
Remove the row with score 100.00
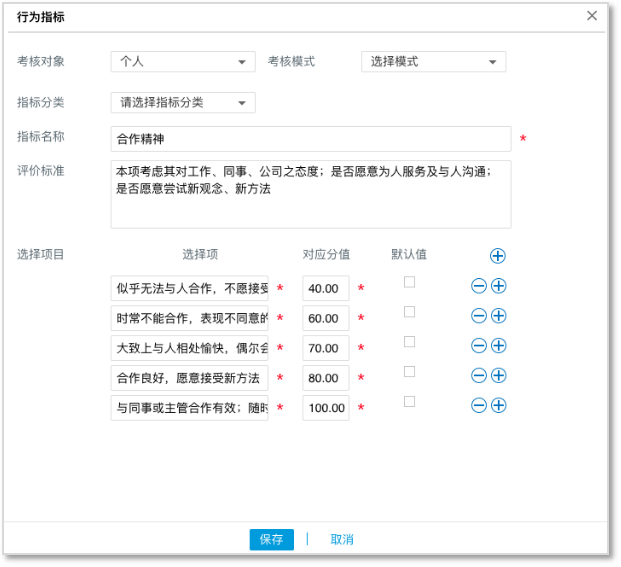479,406
